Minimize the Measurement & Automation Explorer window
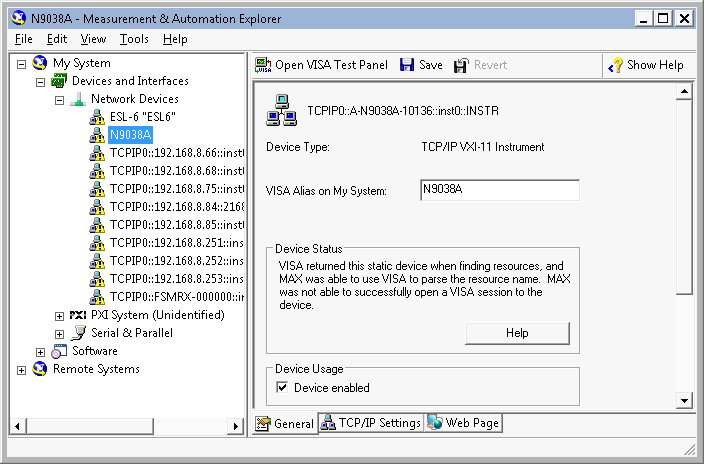Screen dimensions: 704x464 644,18
